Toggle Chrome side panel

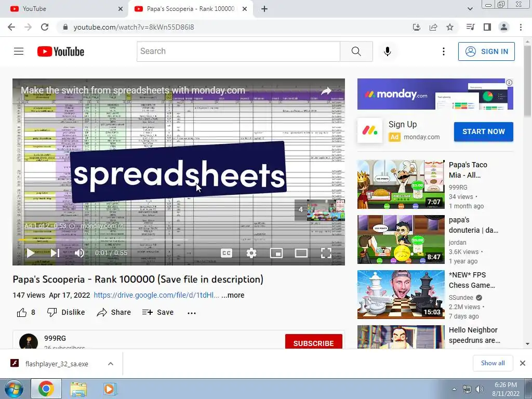tap(487, 27)
